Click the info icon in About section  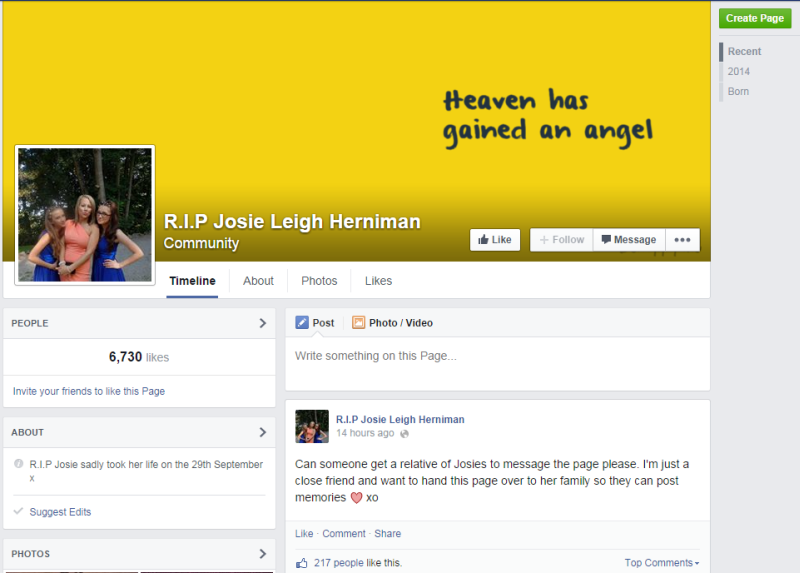tap(19, 465)
